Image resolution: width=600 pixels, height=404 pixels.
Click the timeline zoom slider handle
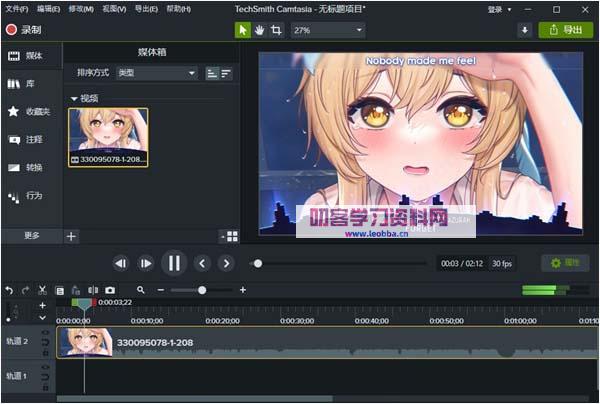(x=202, y=290)
